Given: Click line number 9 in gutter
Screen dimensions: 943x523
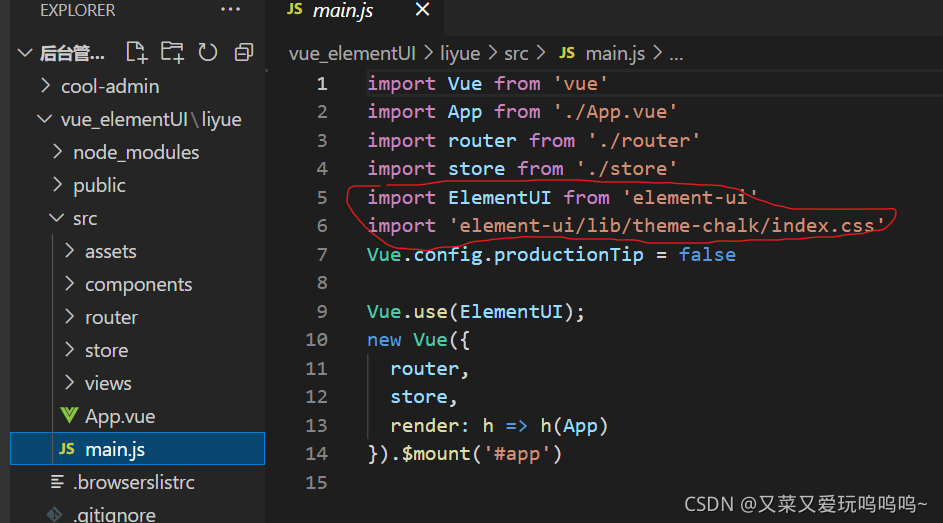Looking at the screenshot, I should pos(322,311).
